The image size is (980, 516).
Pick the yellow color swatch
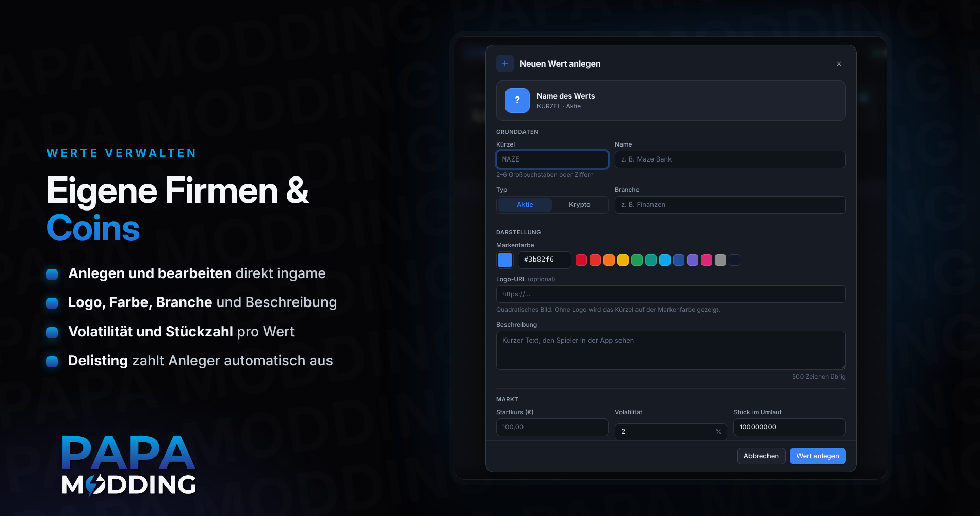coord(623,260)
